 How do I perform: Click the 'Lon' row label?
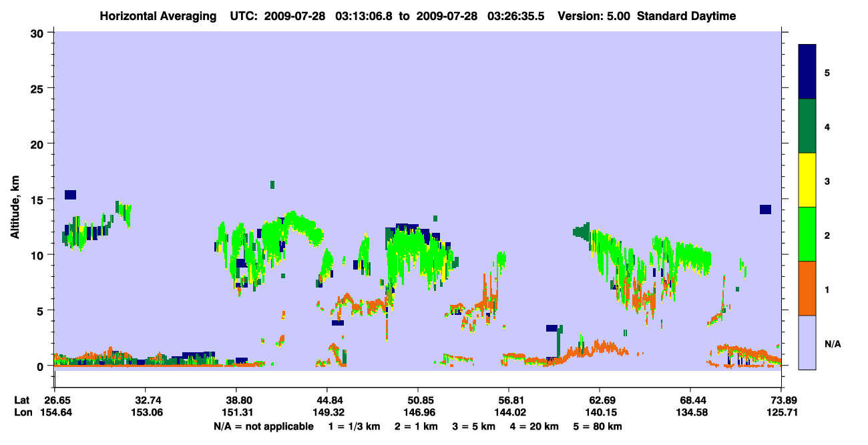pos(22,412)
